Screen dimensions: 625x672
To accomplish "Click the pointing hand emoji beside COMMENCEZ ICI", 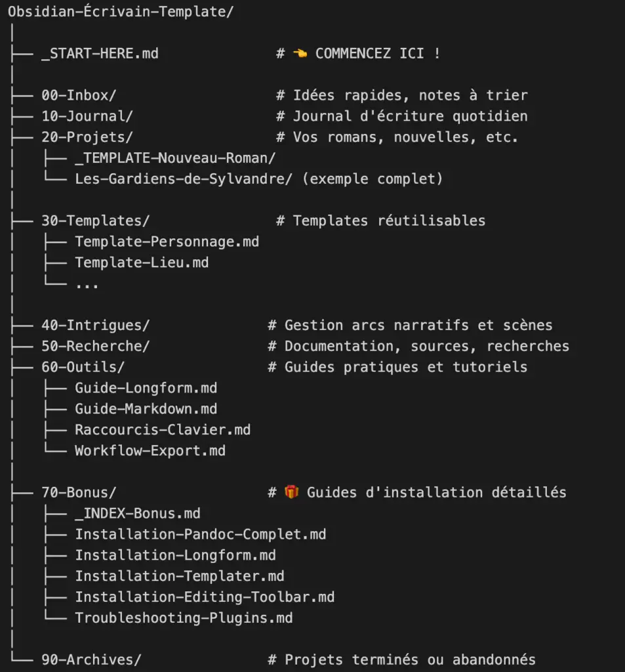I will click(300, 53).
